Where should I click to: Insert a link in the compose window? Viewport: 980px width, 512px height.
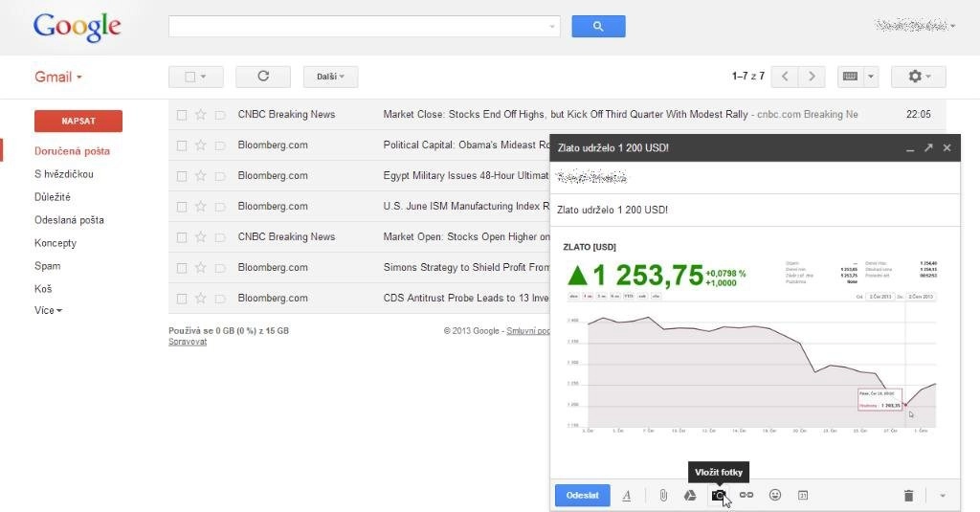click(x=746, y=495)
